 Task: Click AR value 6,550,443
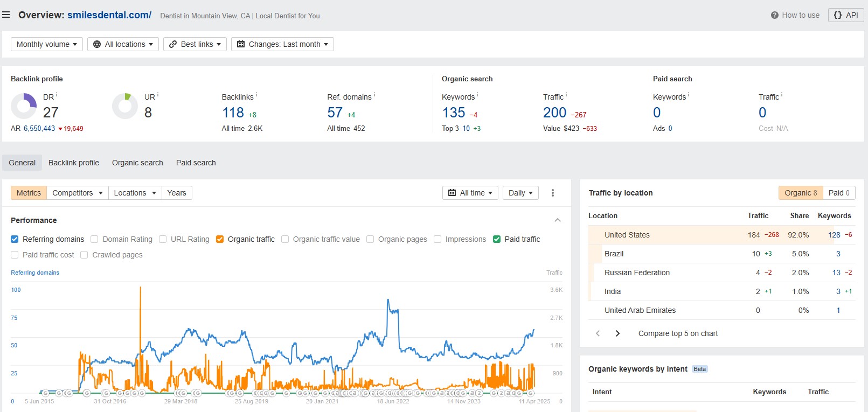tap(39, 129)
